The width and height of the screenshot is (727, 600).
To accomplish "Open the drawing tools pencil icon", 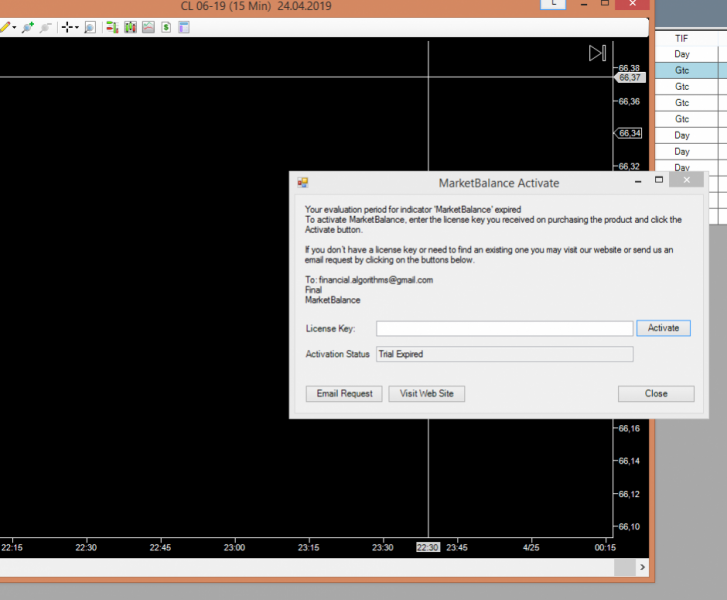I will pos(5,27).
